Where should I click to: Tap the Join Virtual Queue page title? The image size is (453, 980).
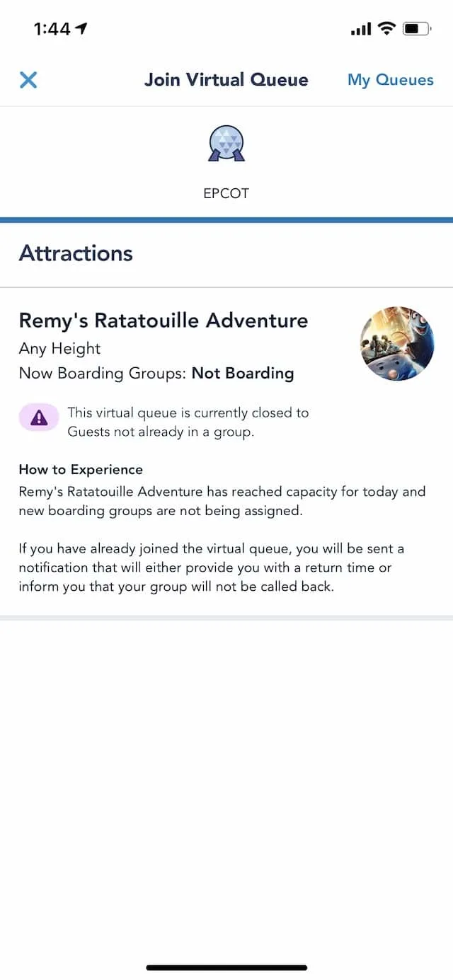[226, 80]
